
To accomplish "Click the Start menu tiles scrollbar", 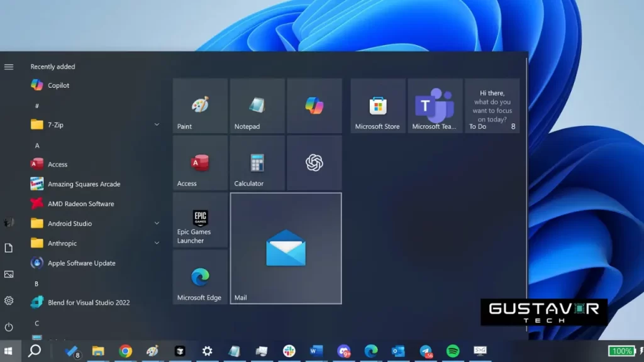I will coord(526,195).
